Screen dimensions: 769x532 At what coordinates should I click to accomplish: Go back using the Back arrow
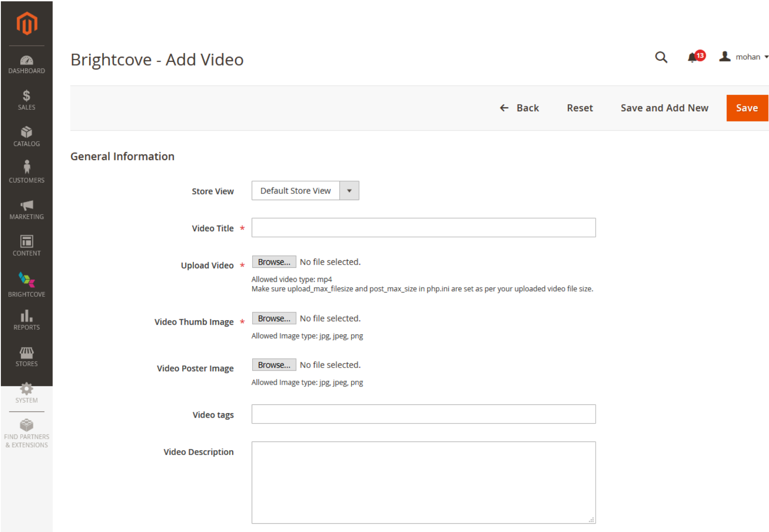pos(520,108)
